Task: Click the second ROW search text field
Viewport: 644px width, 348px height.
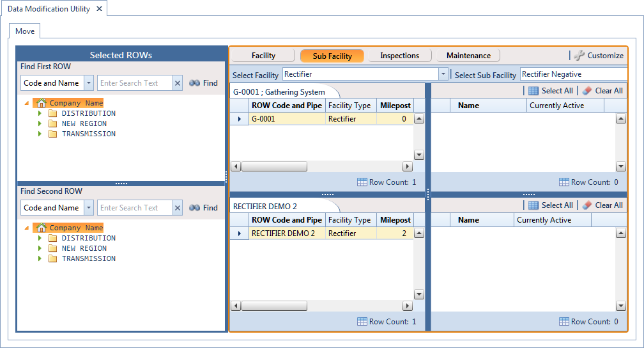Action: (x=135, y=208)
